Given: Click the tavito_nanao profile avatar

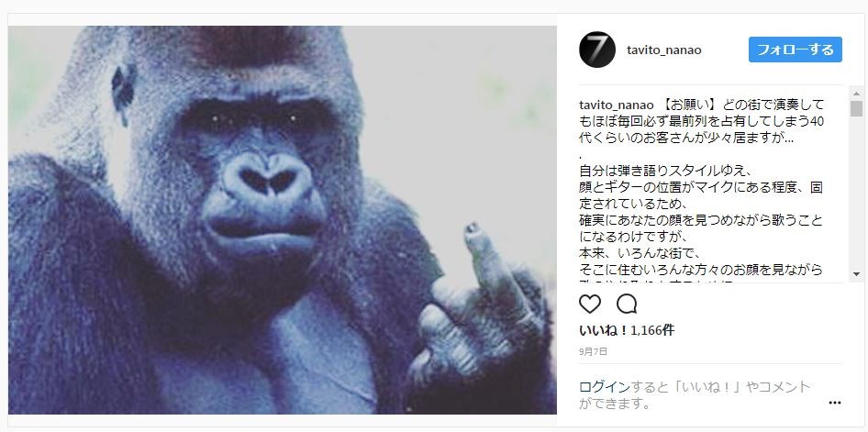Looking at the screenshot, I should (597, 50).
